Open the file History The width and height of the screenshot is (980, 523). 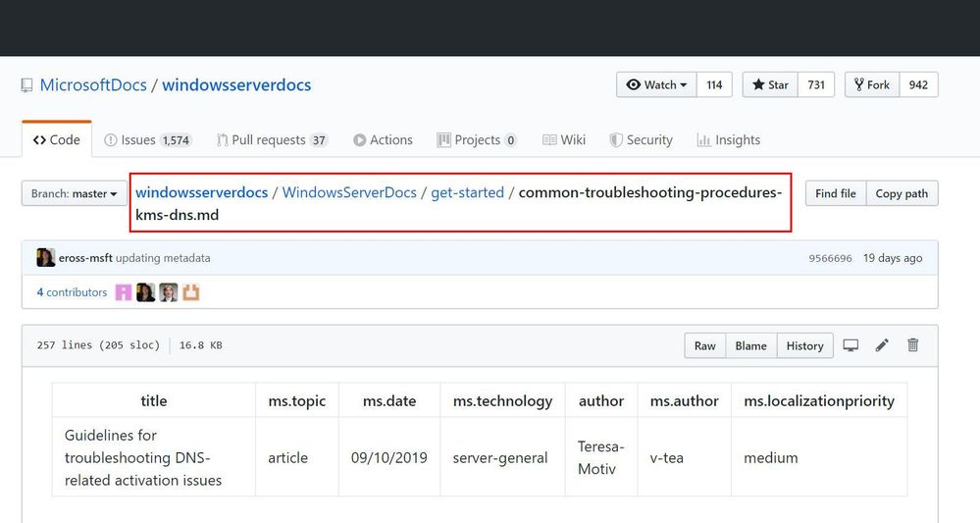(x=804, y=345)
